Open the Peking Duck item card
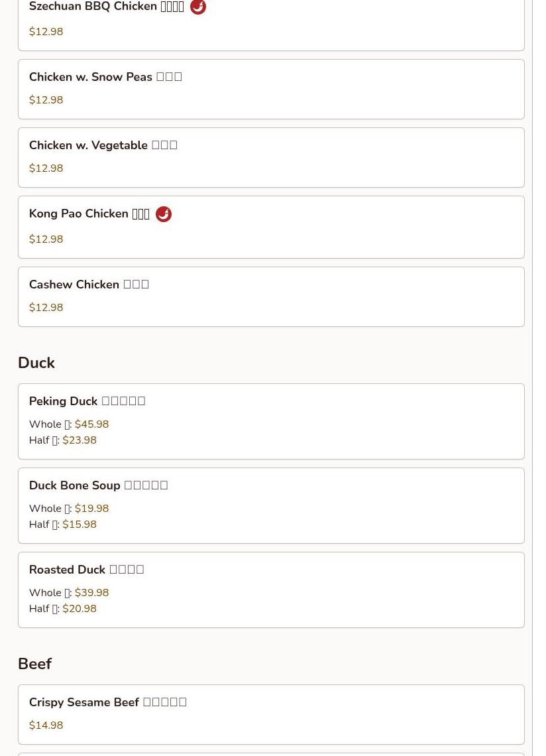546x756 pixels. coord(271,421)
